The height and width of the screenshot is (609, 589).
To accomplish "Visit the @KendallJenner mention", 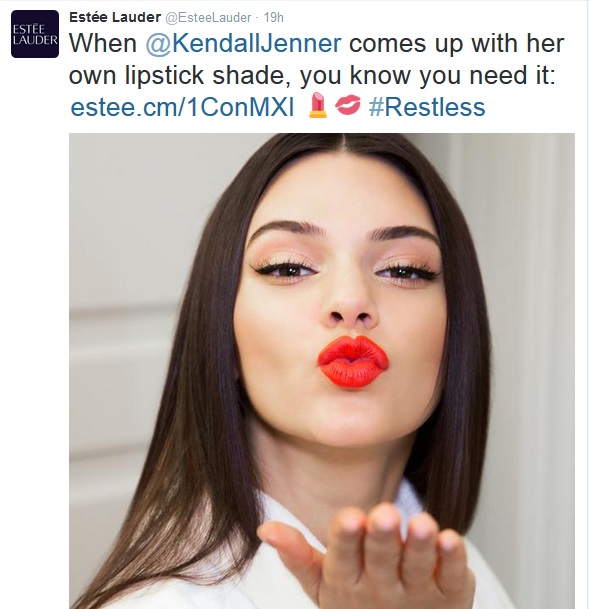I will pos(243,44).
